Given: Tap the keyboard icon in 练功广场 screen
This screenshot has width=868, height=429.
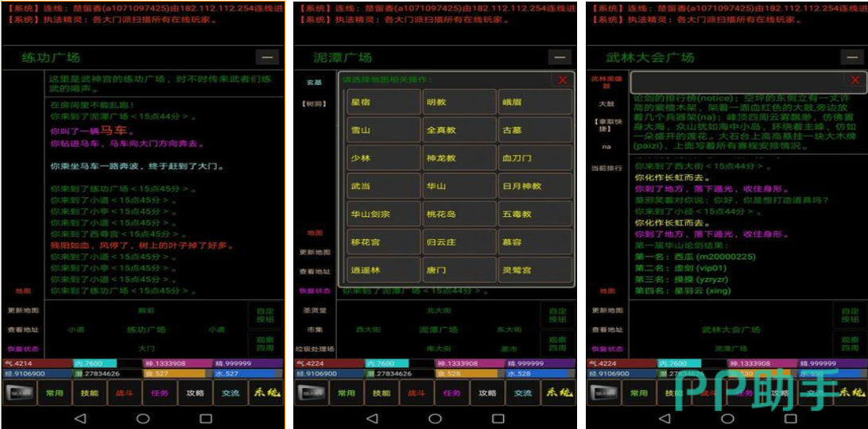Looking at the screenshot, I should [21, 392].
